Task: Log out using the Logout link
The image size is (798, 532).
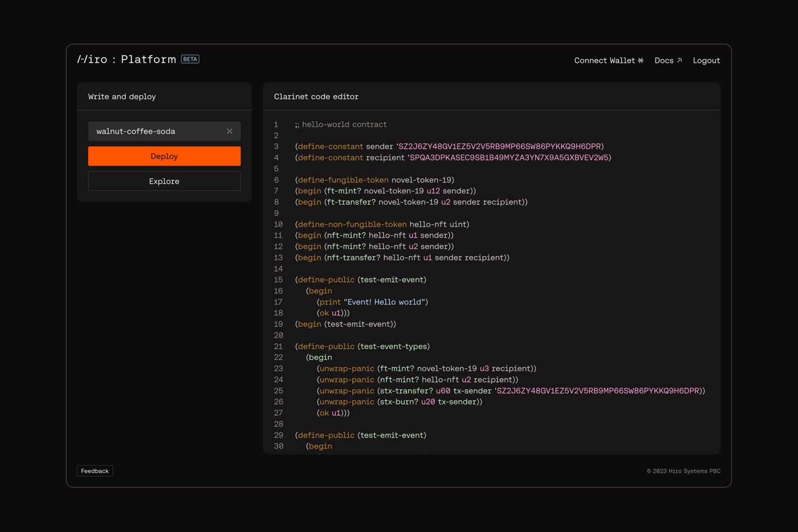Action: pyautogui.click(x=706, y=61)
